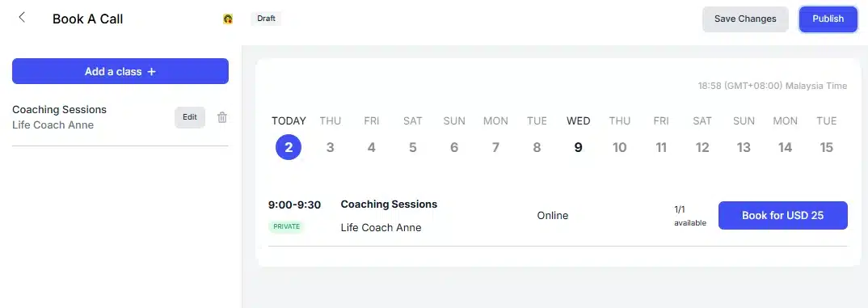This screenshot has height=308, width=868.
Task: Switch to Wednesday the 9th
Action: [578, 147]
